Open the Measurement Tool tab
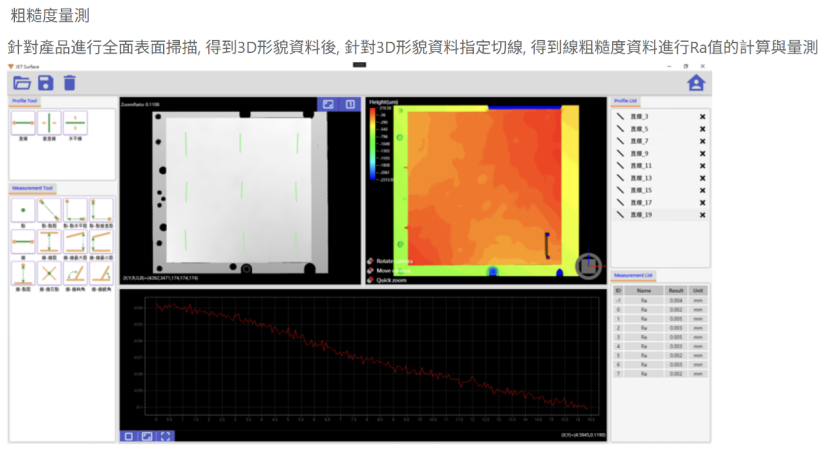Image resolution: width=830 pixels, height=452 pixels. pyautogui.click(x=32, y=188)
